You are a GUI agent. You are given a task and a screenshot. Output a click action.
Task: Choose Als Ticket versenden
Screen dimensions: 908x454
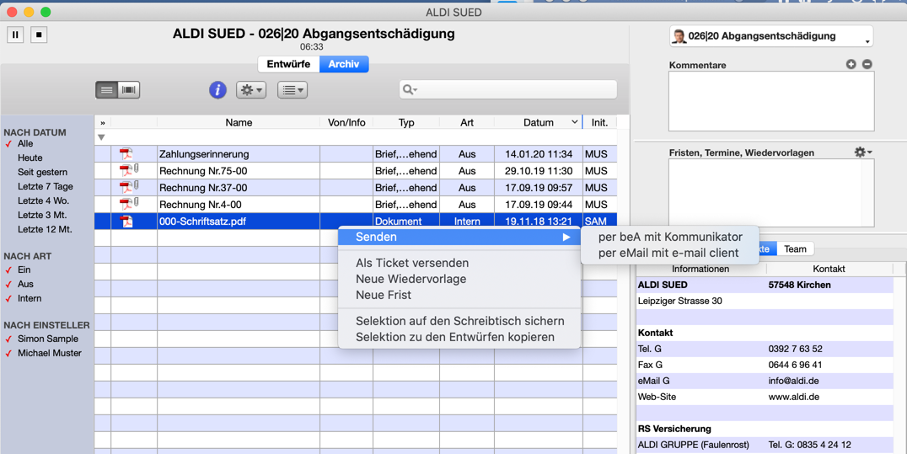[412, 263]
